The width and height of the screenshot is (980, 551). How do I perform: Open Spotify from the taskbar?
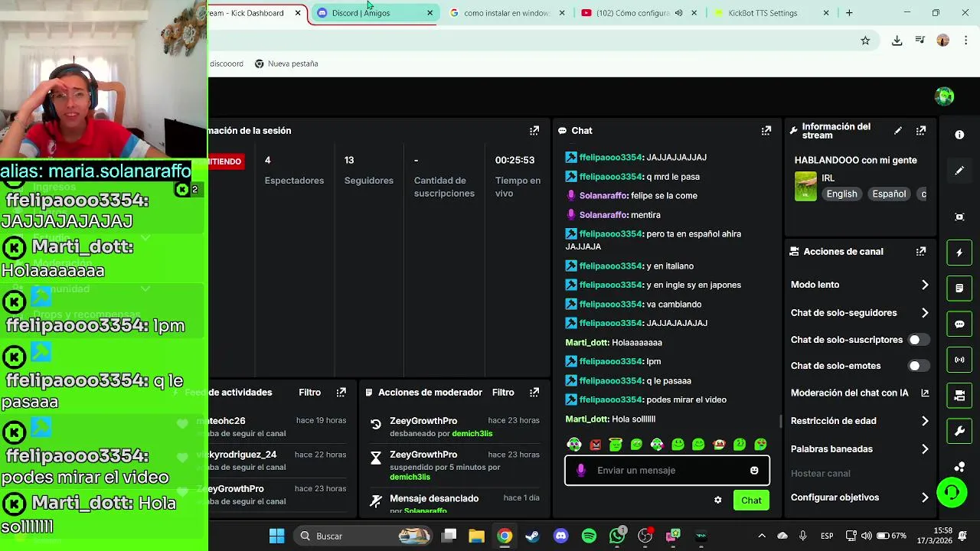589,536
